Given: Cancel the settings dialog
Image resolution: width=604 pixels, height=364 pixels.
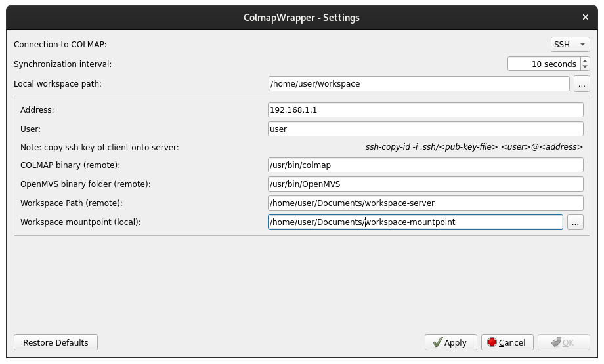Looking at the screenshot, I should 507,342.
